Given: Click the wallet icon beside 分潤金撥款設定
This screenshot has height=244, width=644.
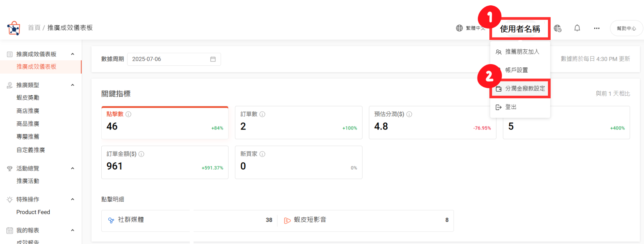Looking at the screenshot, I should pos(499,89).
